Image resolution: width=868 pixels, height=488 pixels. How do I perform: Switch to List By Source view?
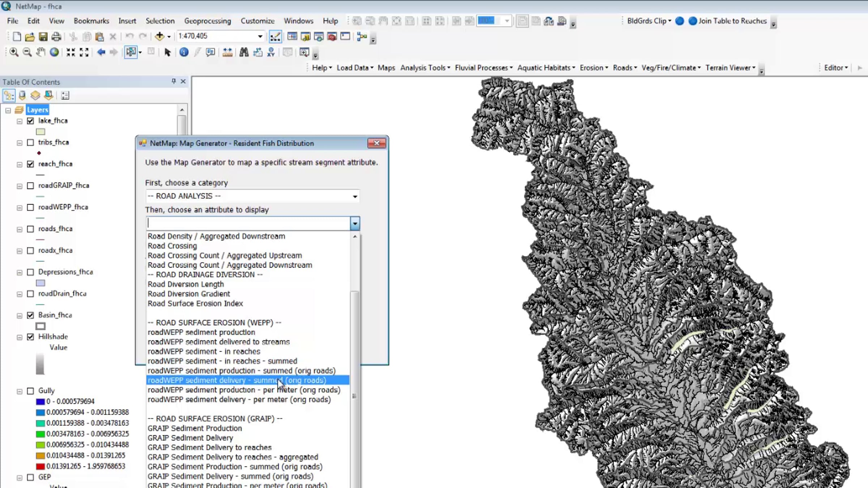click(x=22, y=95)
